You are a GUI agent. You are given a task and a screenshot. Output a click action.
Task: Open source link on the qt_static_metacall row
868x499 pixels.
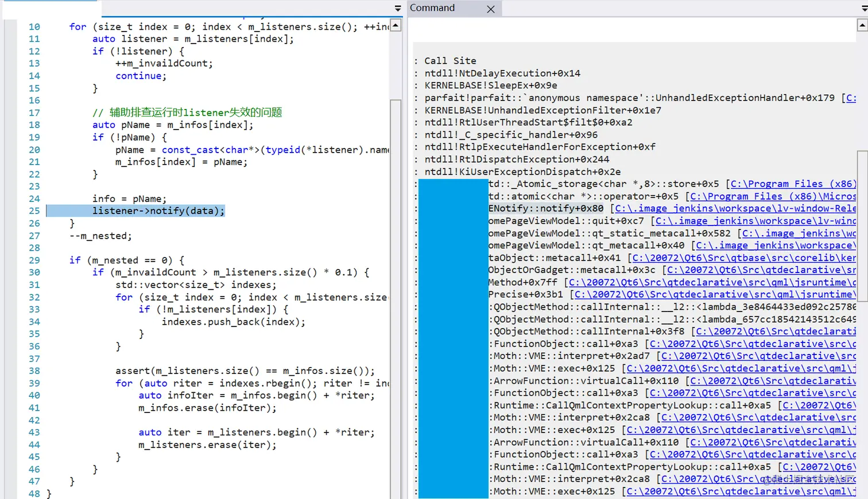(799, 233)
